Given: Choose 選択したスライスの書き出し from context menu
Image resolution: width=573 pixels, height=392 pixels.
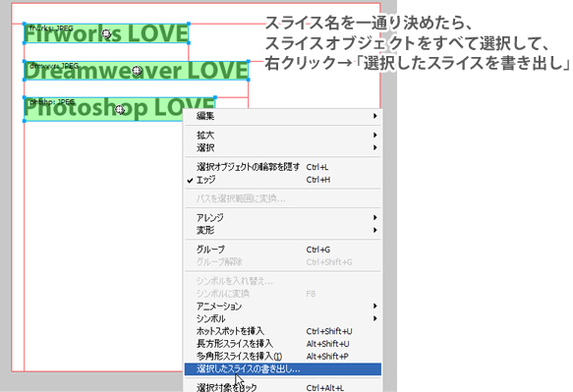Looking at the screenshot, I should click(283, 369).
